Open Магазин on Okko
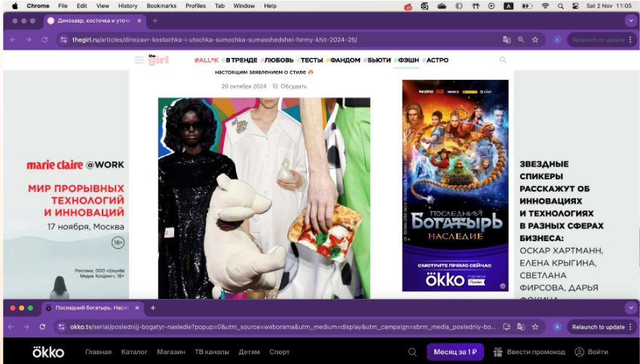Screen dimensions: 640x364 (x=171, y=352)
